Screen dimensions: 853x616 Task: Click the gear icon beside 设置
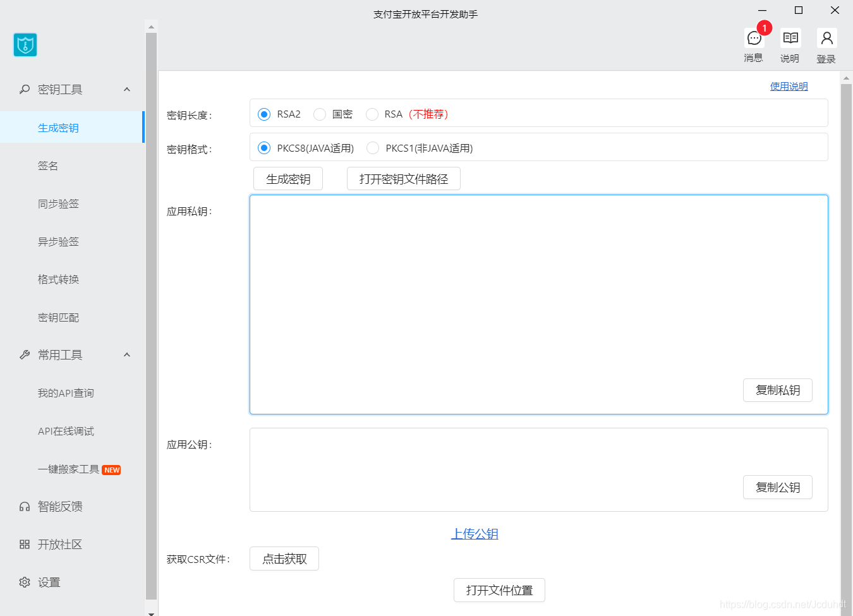pos(25,582)
